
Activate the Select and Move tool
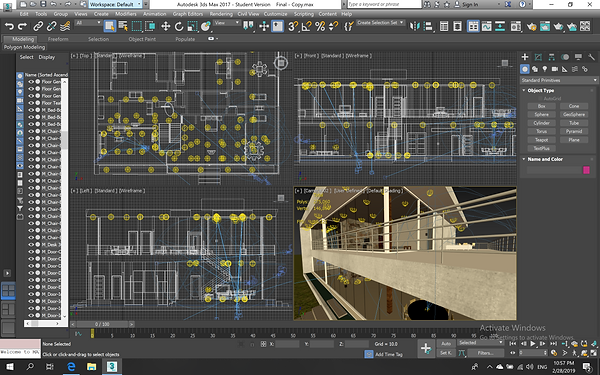(x=165, y=26)
